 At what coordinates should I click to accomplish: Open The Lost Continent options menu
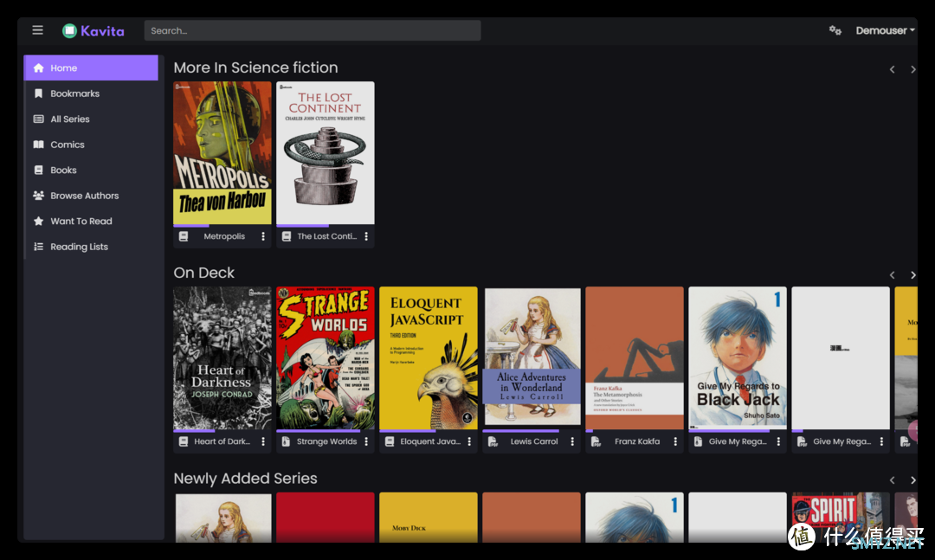366,237
